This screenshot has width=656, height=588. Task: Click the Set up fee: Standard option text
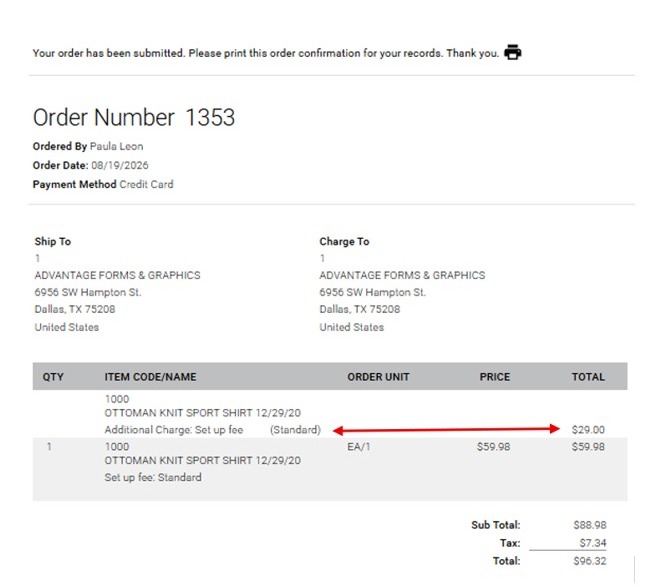click(153, 478)
